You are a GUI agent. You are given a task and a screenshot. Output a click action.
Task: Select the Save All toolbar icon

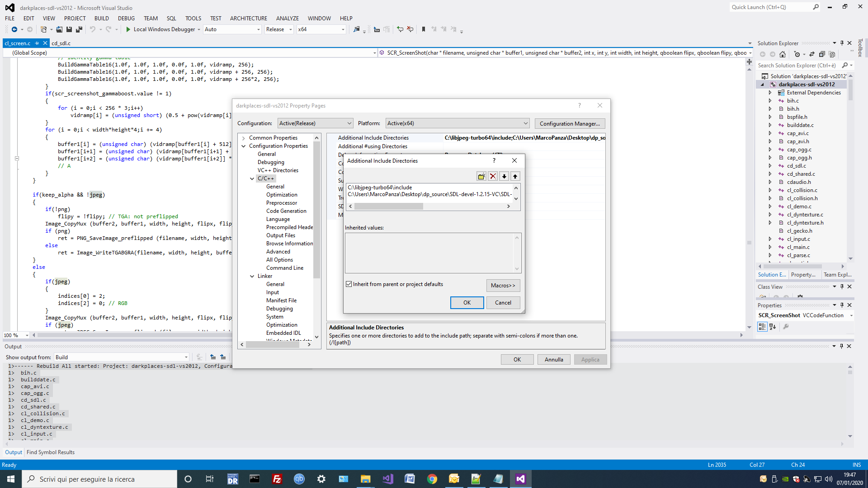pos(79,29)
